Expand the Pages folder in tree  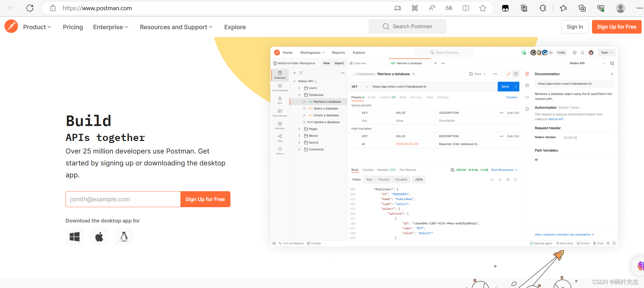(299, 129)
